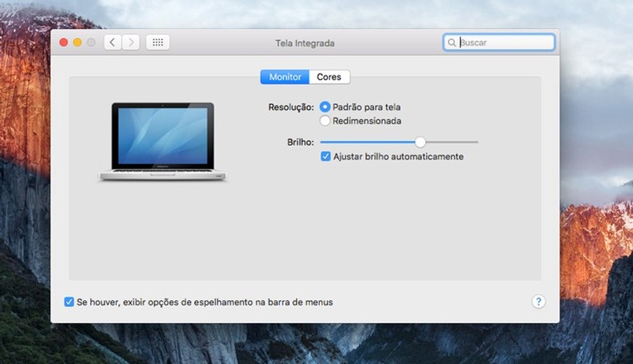
Task: Show all preferences via grid icon
Action: 158,42
